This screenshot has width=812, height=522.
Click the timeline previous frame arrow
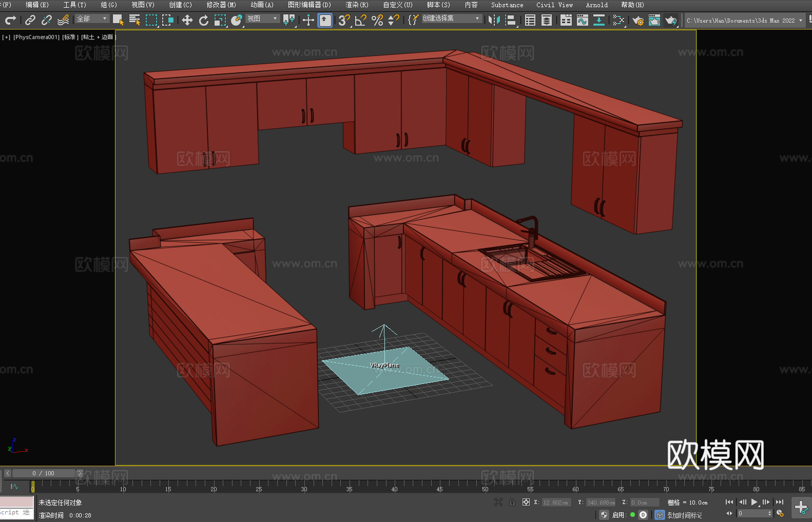[x=8, y=473]
